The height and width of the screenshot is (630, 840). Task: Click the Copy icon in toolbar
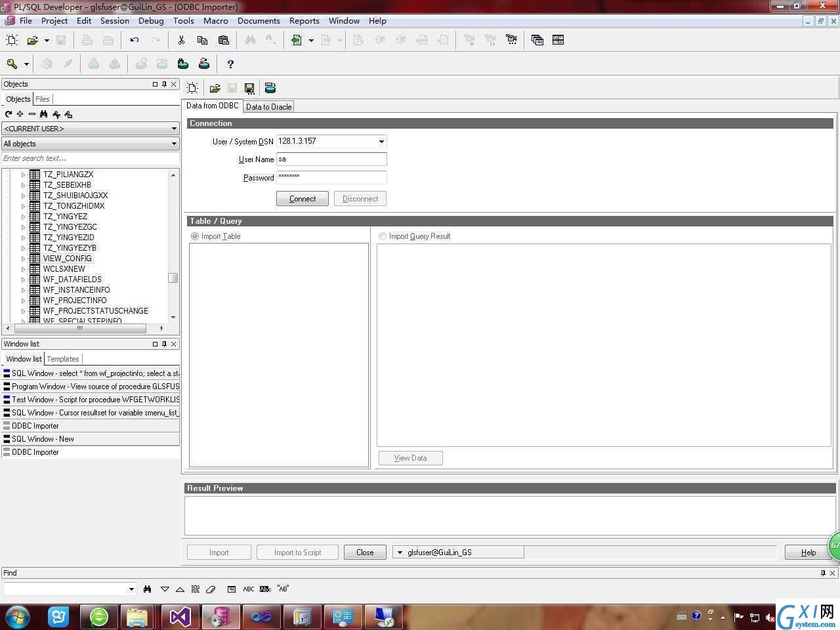[202, 40]
